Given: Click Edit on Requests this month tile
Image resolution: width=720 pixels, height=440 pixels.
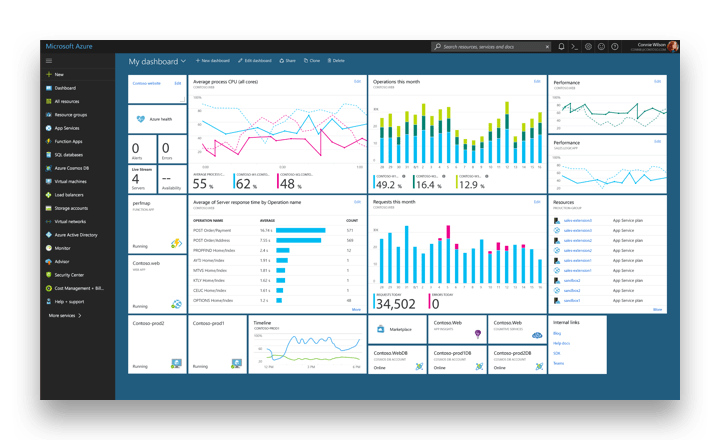Looking at the screenshot, I should pyautogui.click(x=537, y=202).
